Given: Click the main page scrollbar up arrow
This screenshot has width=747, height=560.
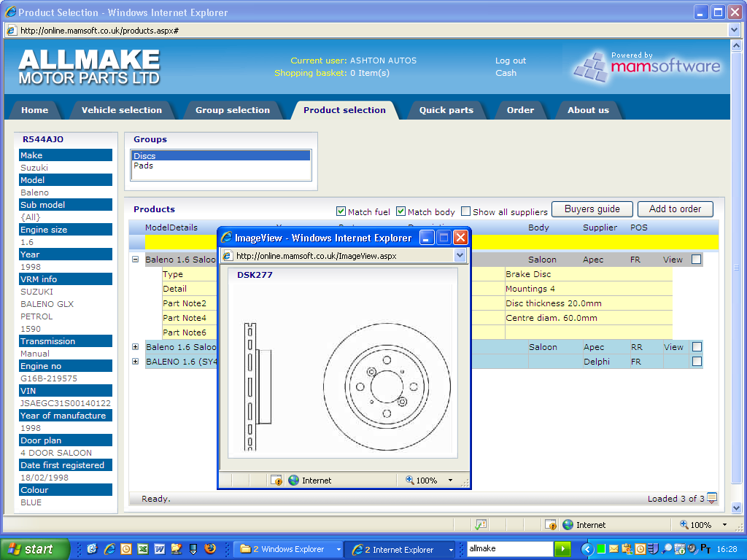Looking at the screenshot, I should [736, 45].
